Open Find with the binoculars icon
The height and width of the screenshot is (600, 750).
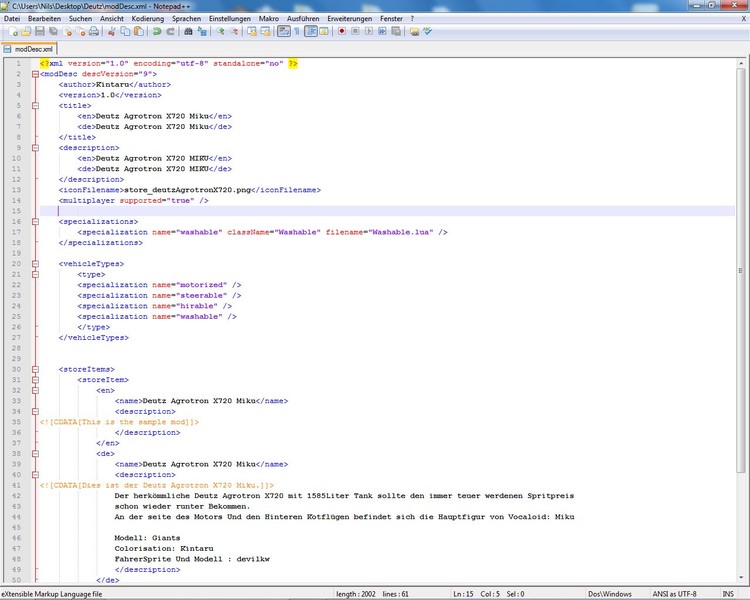coord(188,32)
